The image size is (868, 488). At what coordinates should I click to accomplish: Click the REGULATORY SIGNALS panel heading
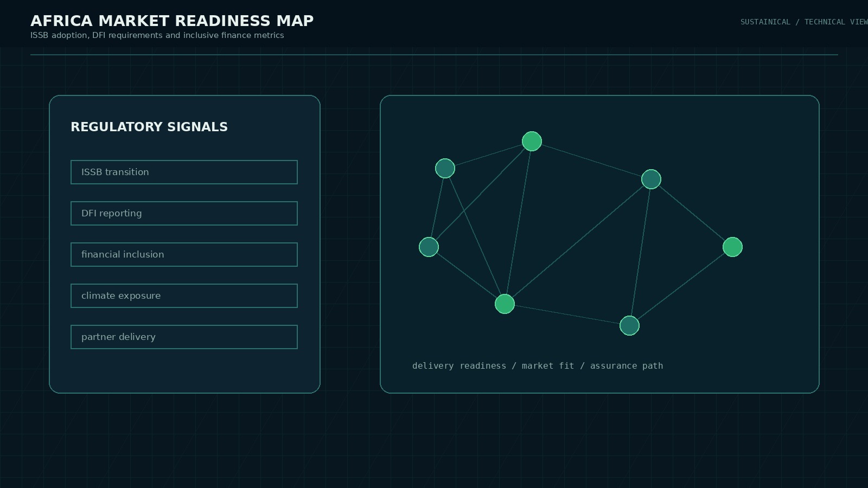(x=149, y=127)
